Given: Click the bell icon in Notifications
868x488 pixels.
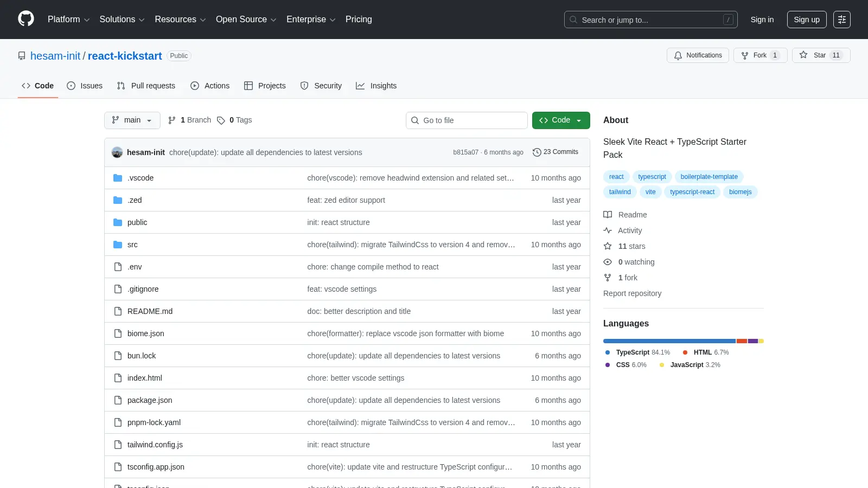Looking at the screenshot, I should coord(678,55).
